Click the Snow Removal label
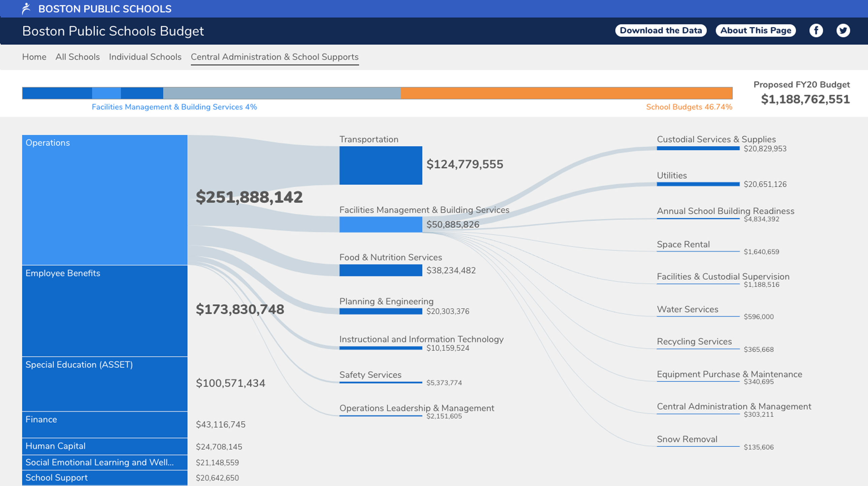The width and height of the screenshot is (868, 486). click(x=687, y=439)
